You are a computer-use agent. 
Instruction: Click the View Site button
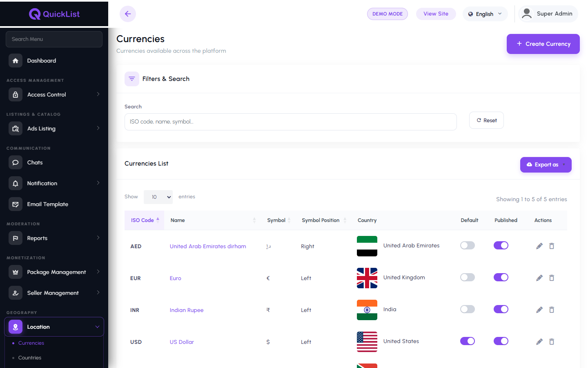point(436,14)
